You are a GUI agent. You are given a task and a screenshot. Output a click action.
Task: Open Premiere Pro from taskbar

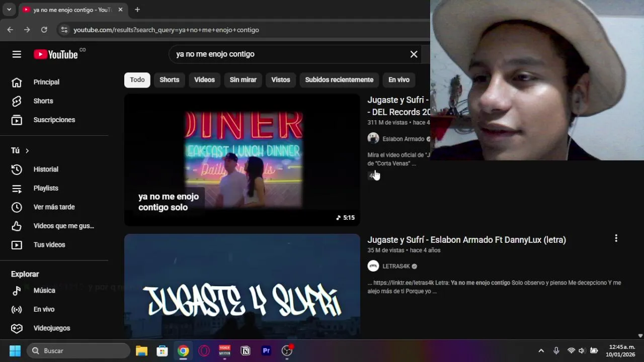[266, 350]
